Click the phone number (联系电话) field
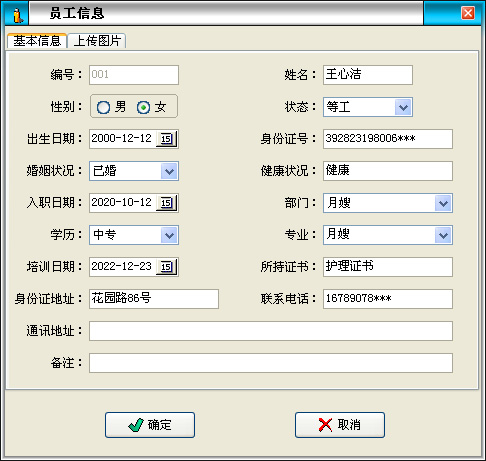This screenshot has width=486, height=461. coord(388,299)
